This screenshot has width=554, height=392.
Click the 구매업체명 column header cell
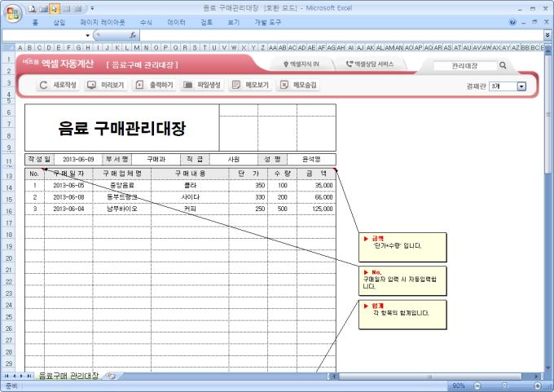122,174
